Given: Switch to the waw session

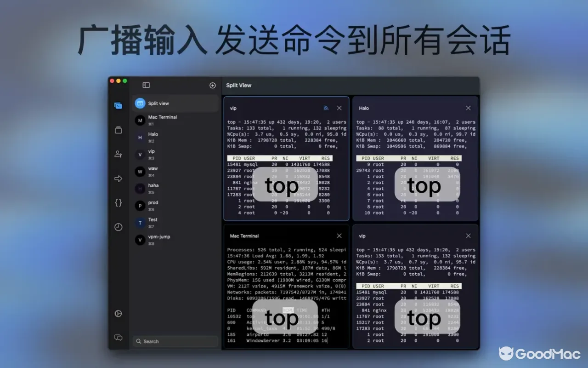Looking at the screenshot, I should (x=175, y=172).
